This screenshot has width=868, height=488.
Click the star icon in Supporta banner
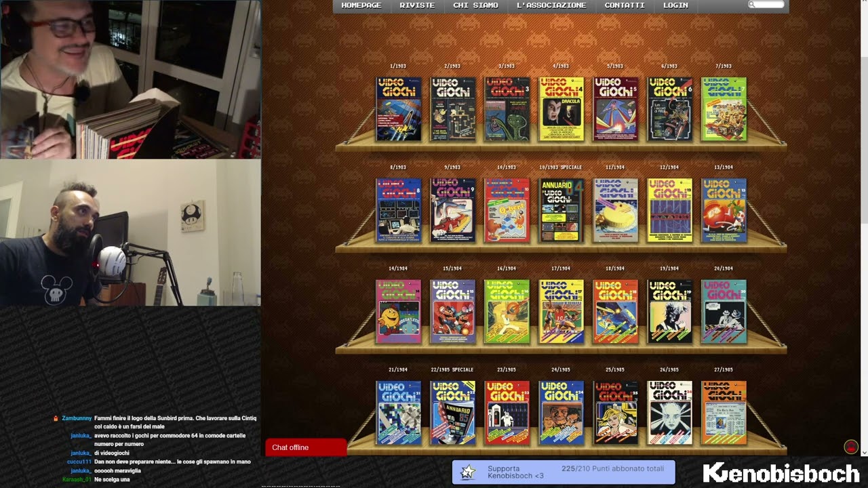point(467,472)
